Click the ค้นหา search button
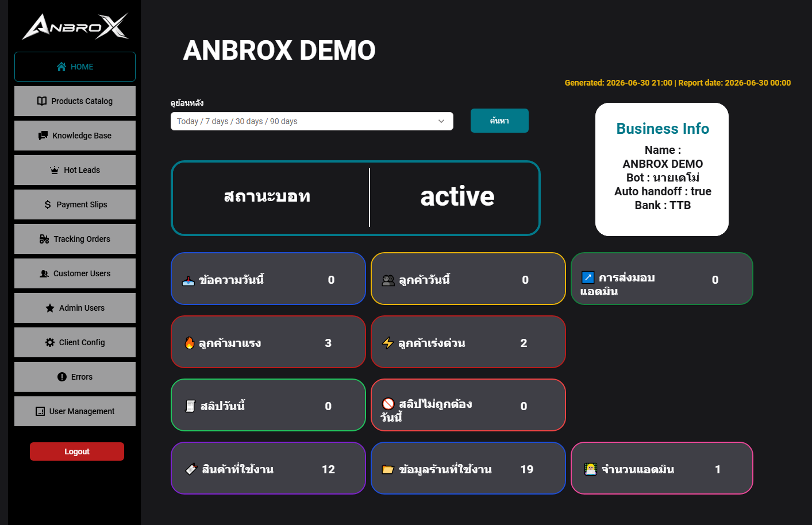 [x=499, y=121]
